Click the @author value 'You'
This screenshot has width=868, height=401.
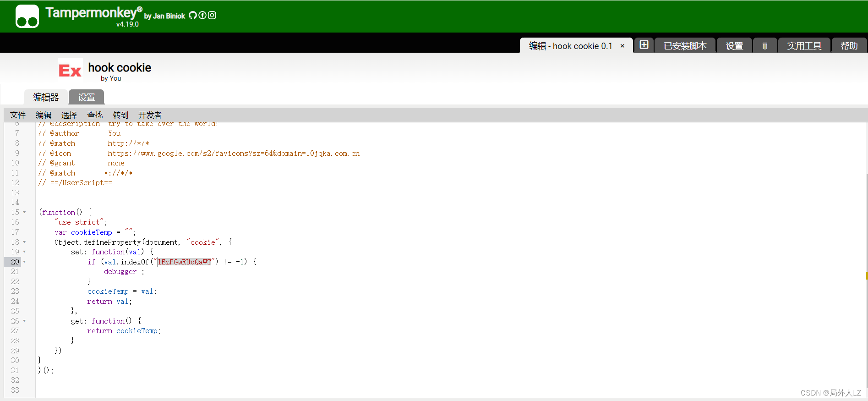click(x=115, y=133)
